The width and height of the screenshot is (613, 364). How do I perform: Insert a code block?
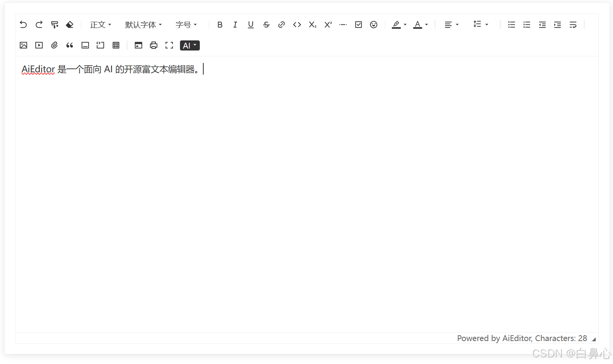pyautogui.click(x=100, y=45)
